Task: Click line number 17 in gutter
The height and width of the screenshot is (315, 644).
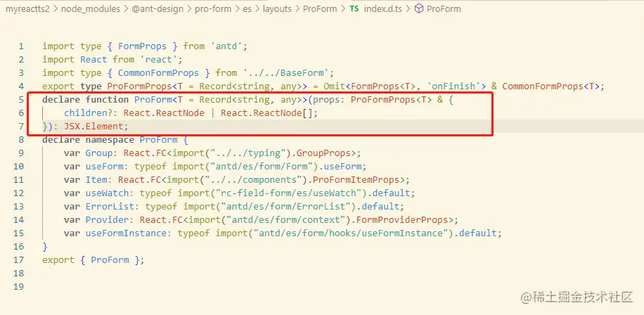Action: [18, 260]
